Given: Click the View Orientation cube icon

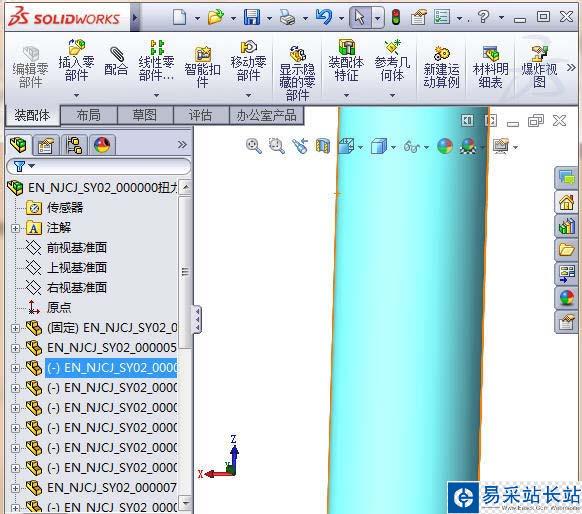Looking at the screenshot, I should click(346, 146).
